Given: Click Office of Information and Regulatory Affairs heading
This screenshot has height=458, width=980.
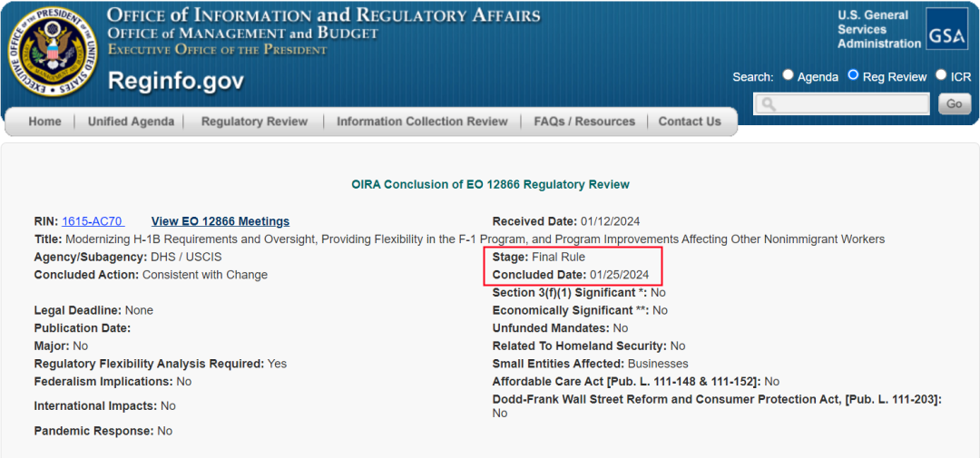Looking at the screenshot, I should point(324,15).
